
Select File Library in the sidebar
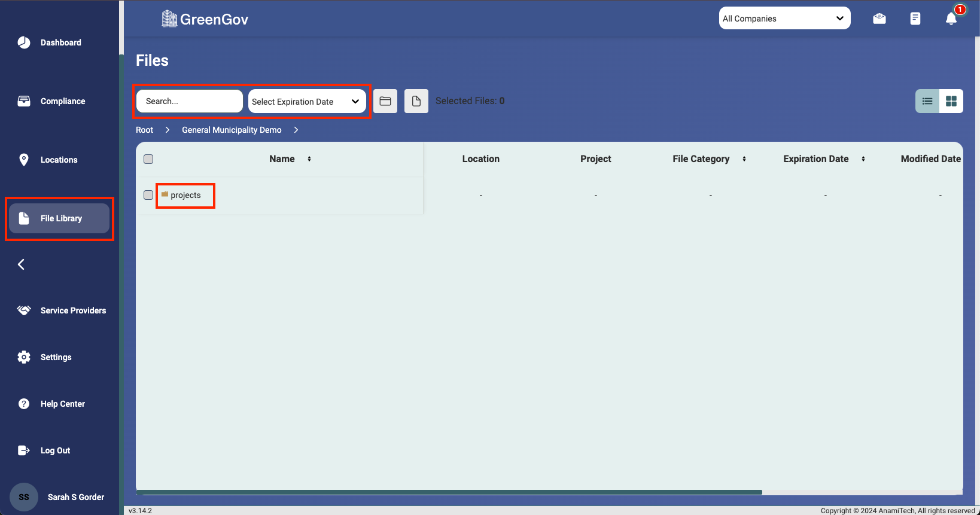pos(59,218)
